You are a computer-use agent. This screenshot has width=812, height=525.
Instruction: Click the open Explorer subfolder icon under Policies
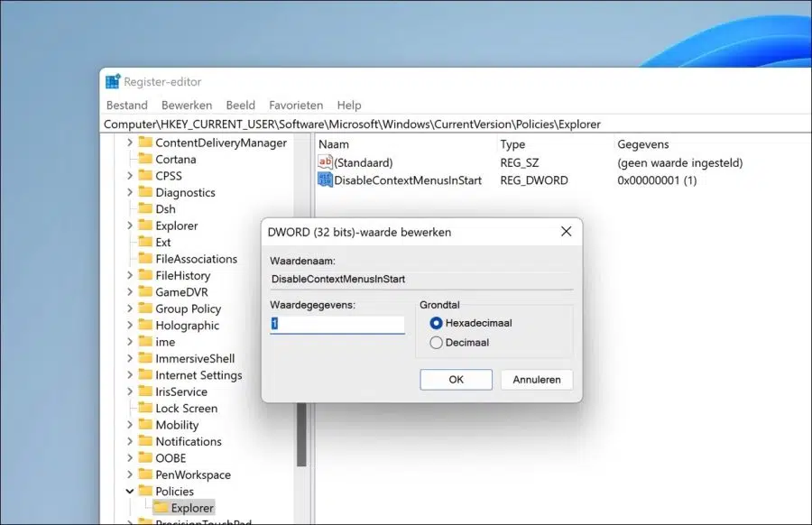click(161, 507)
